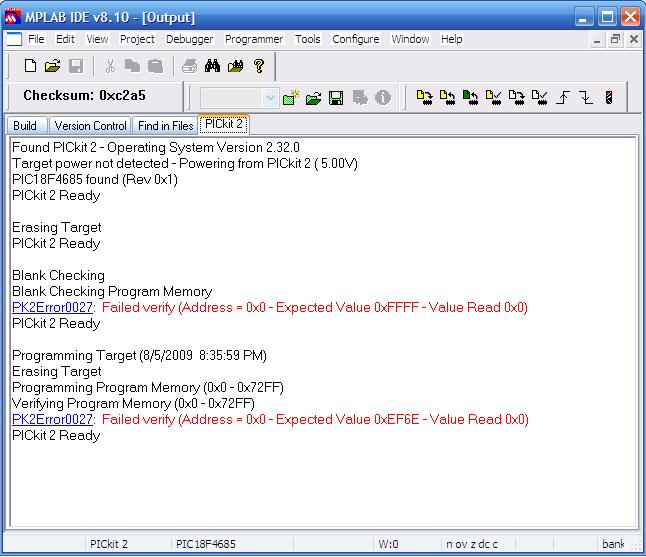Image resolution: width=646 pixels, height=557 pixels.
Task: Switch to the Build output tab
Action: point(25,126)
